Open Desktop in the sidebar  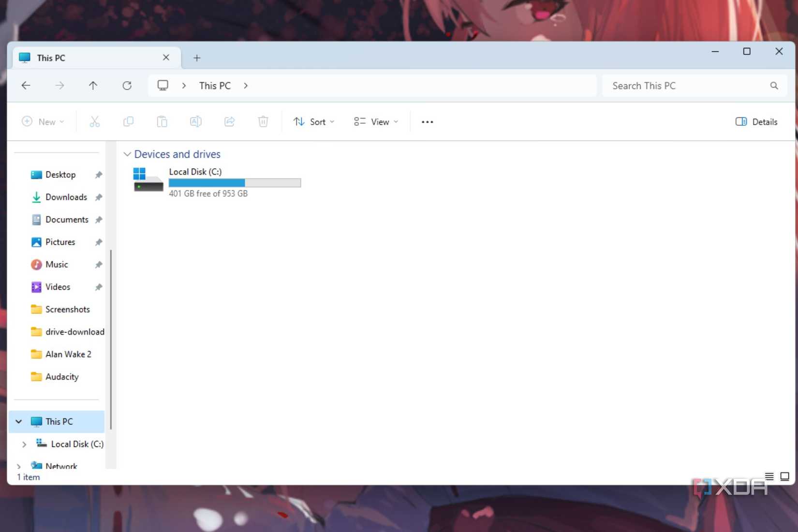60,175
